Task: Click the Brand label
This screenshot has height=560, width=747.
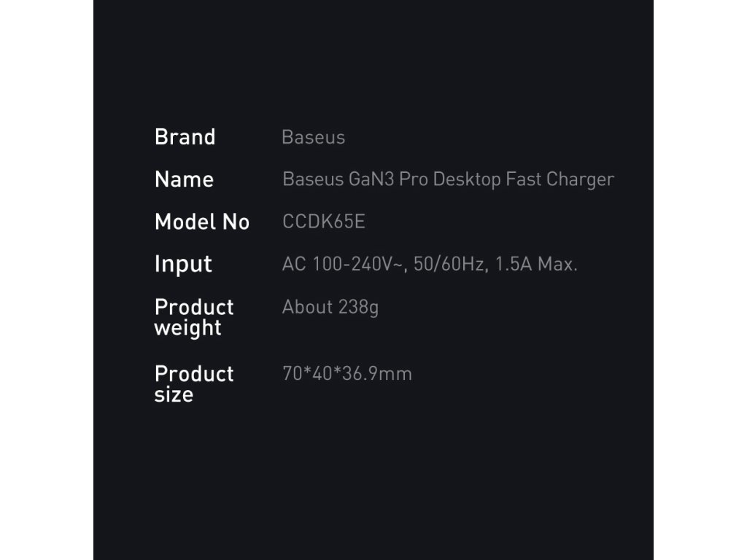Action: coord(185,137)
